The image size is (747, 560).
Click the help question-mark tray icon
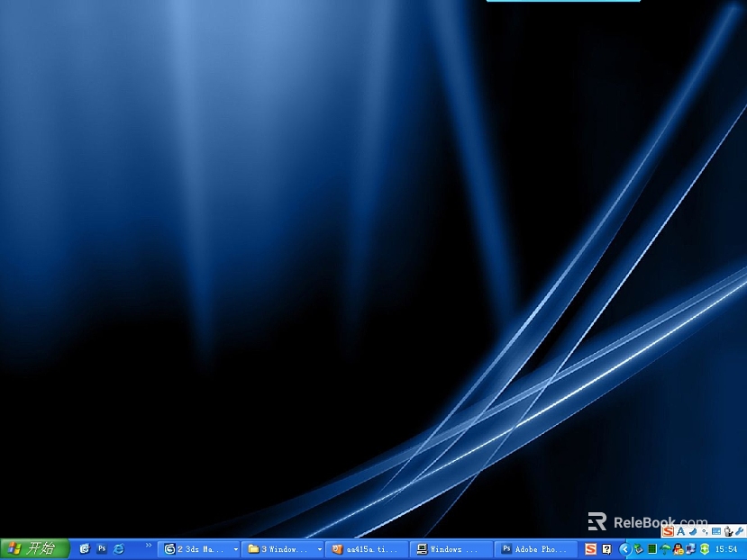click(x=606, y=548)
